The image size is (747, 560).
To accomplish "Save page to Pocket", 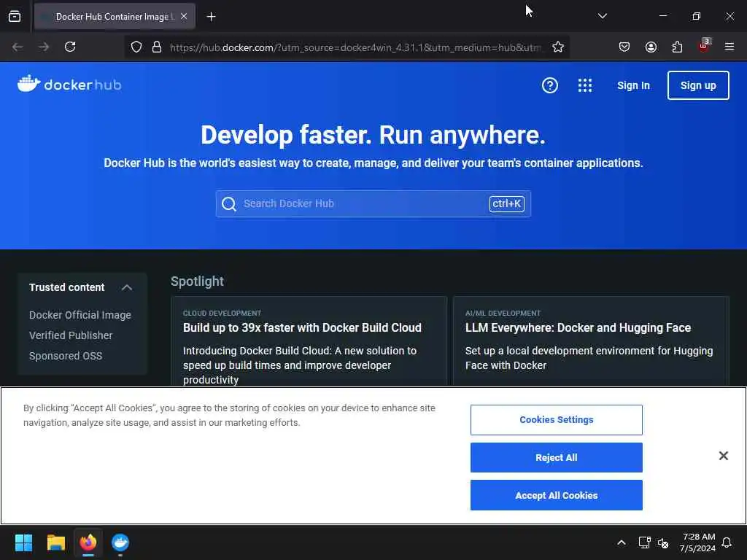I will (x=624, y=47).
